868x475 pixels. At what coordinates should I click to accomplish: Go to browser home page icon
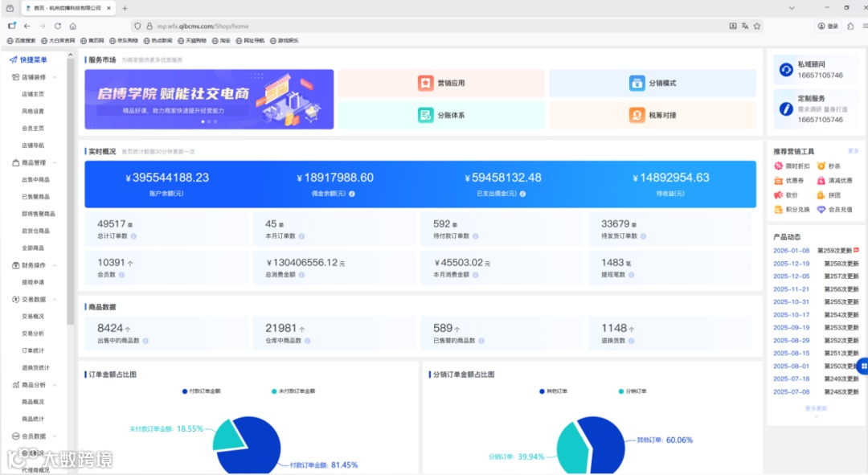[73, 26]
